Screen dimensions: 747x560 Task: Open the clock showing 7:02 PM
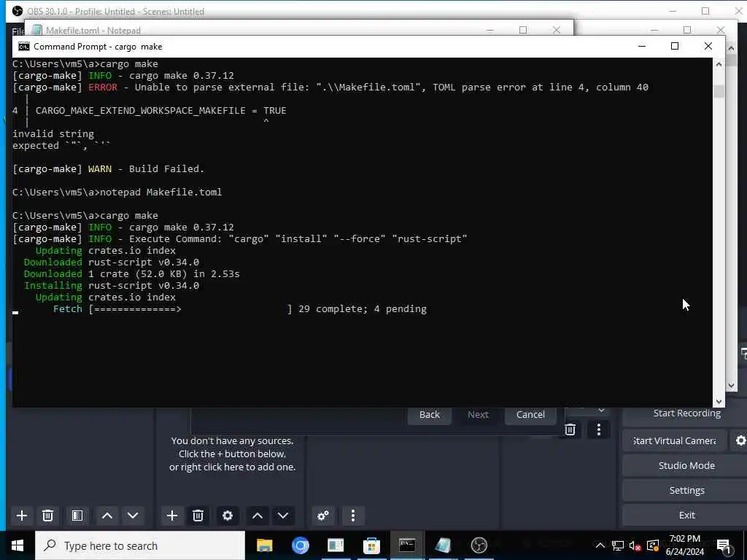pos(685,545)
